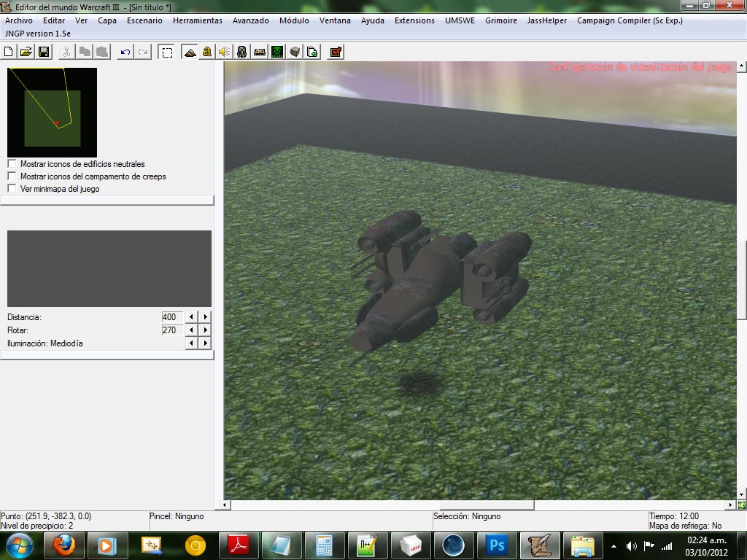Open Windows Explorer from the taskbar
This screenshot has height=560, width=747.
click(x=583, y=545)
